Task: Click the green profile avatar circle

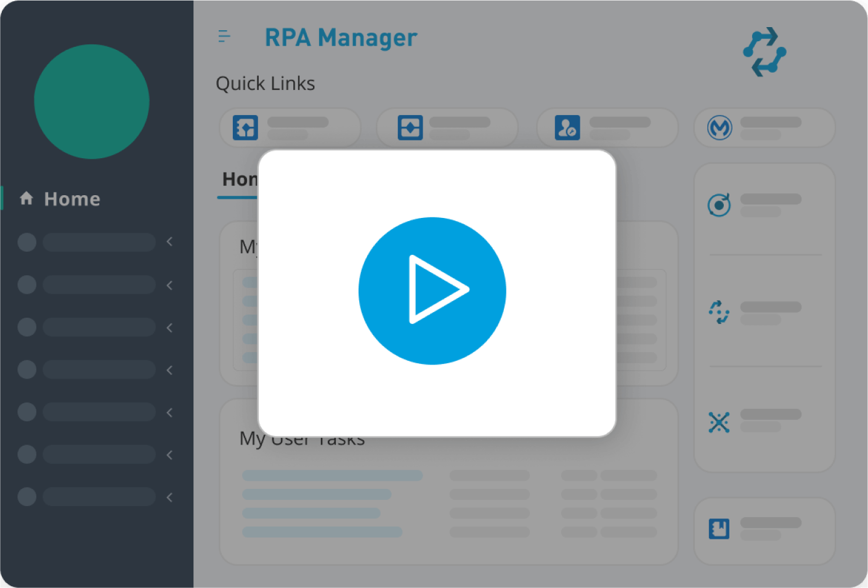Action: pyautogui.click(x=92, y=102)
